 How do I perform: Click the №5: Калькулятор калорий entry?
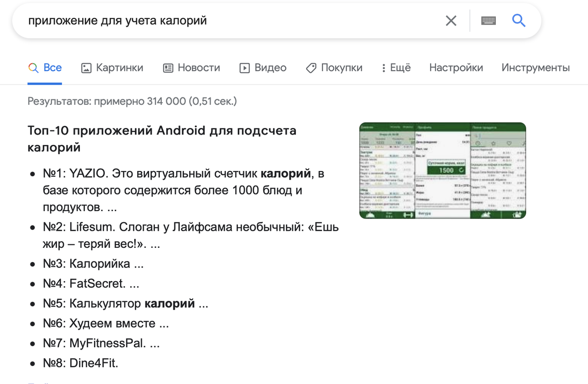125,303
